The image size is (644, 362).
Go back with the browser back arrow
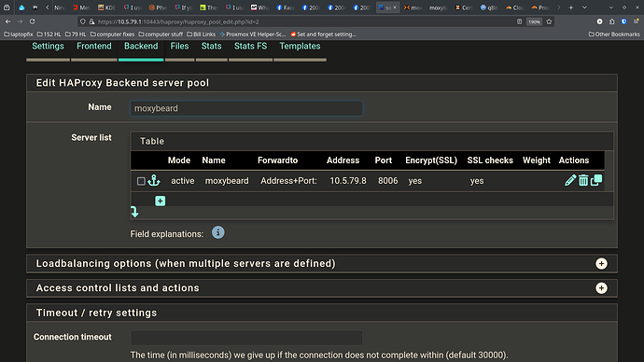tap(8, 21)
